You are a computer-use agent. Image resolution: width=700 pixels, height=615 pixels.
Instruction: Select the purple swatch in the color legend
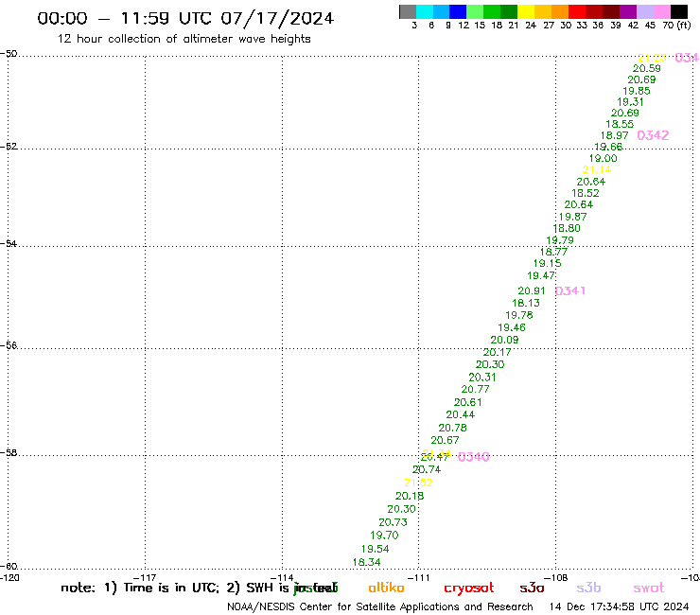click(x=628, y=11)
